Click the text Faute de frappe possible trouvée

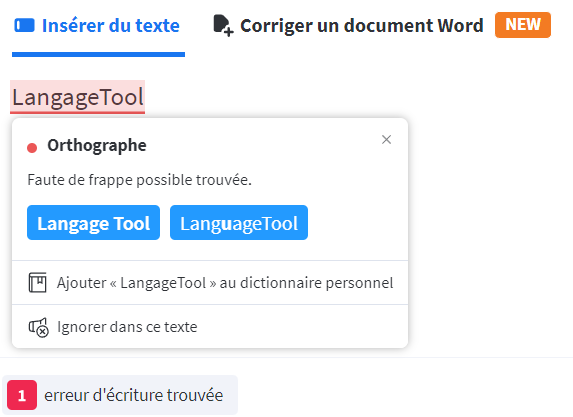click(140, 180)
